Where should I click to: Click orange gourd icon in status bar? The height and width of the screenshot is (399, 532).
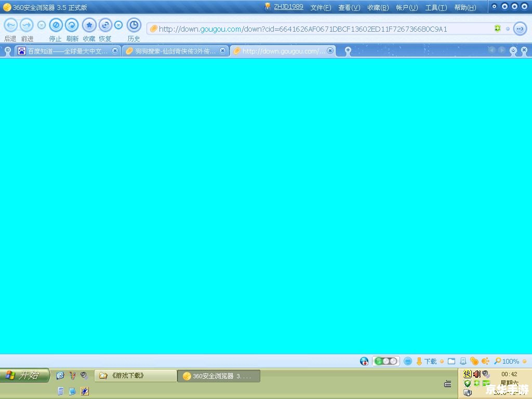pos(474,362)
